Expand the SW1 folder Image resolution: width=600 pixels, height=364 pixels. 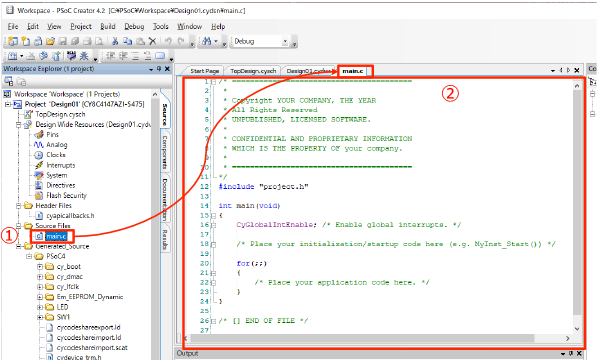[40, 317]
